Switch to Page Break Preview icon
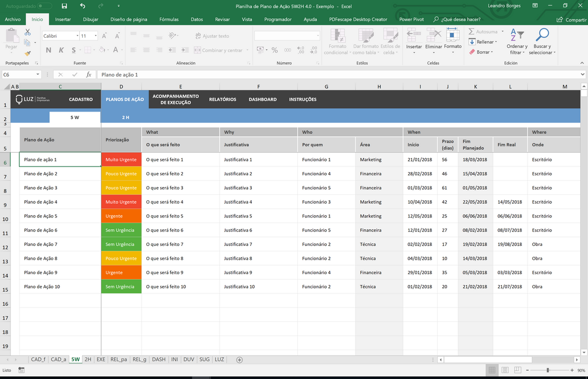Viewport: 588px width, 379px height. (x=518, y=370)
